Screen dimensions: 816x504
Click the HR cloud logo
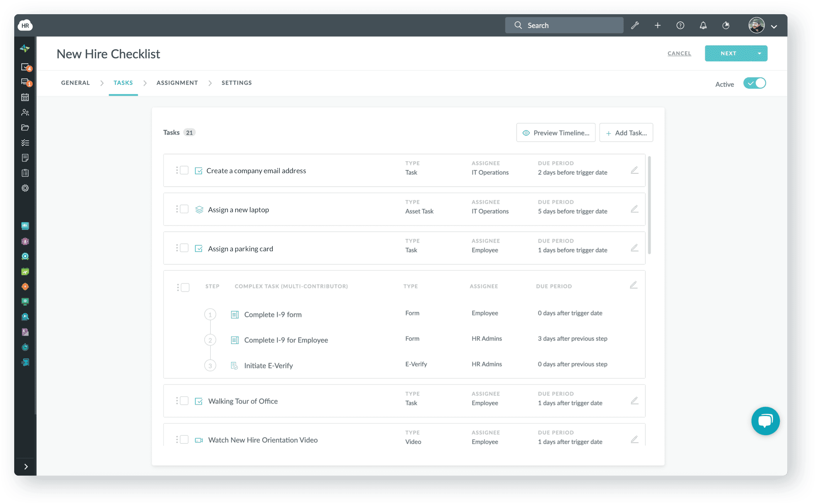25,25
